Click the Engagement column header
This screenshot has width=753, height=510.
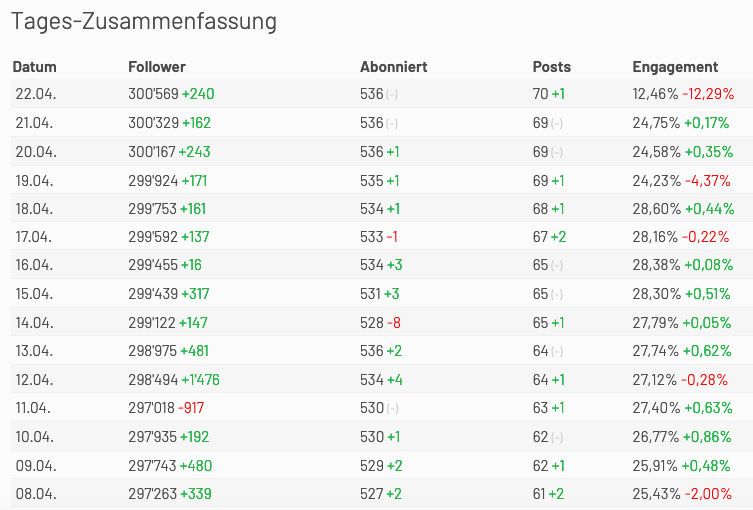(x=675, y=67)
